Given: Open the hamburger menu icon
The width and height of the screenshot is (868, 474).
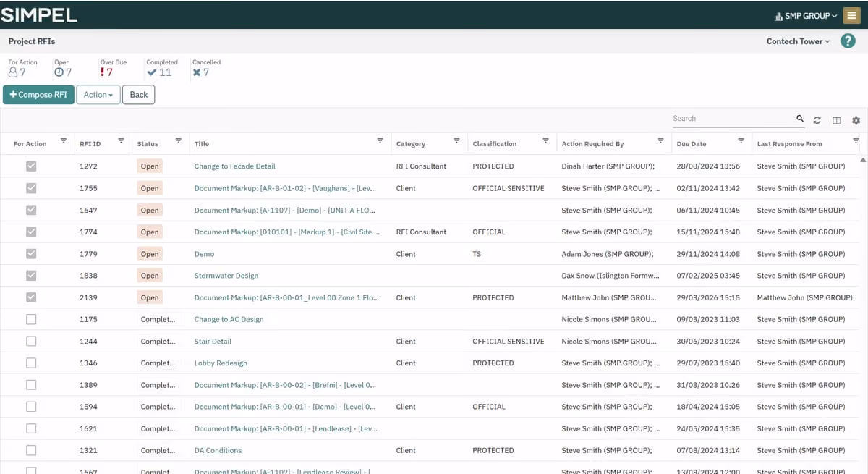Looking at the screenshot, I should click(851, 15).
